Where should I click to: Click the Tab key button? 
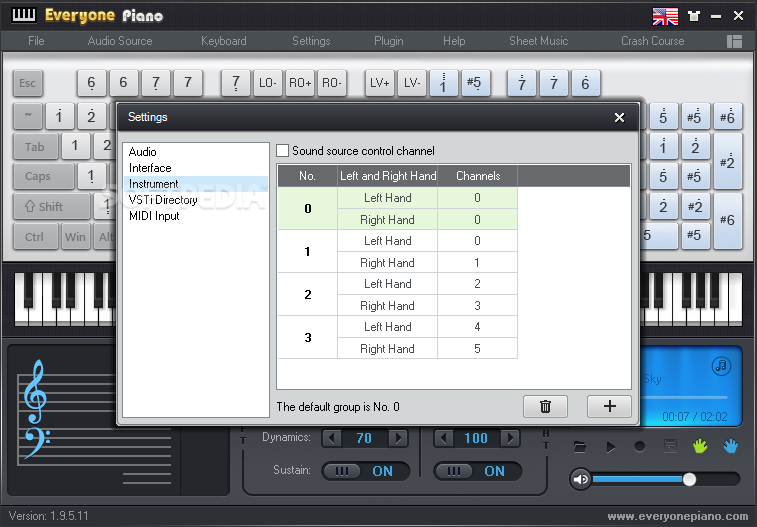[x=35, y=146]
